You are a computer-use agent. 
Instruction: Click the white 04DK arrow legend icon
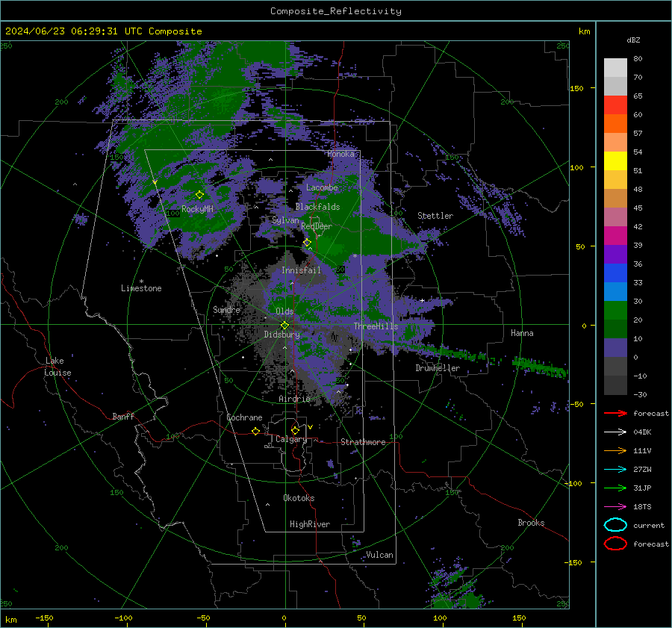point(615,432)
